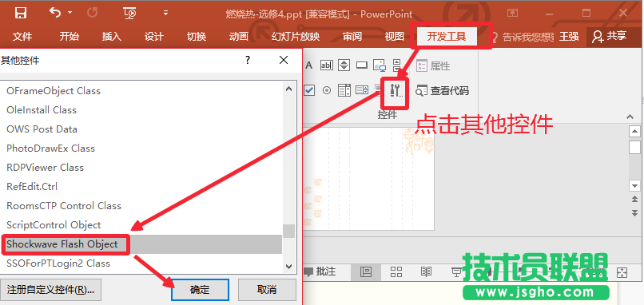Open the 属性 properties button
Image resolution: width=644 pixels, height=305 pixels.
tap(433, 65)
